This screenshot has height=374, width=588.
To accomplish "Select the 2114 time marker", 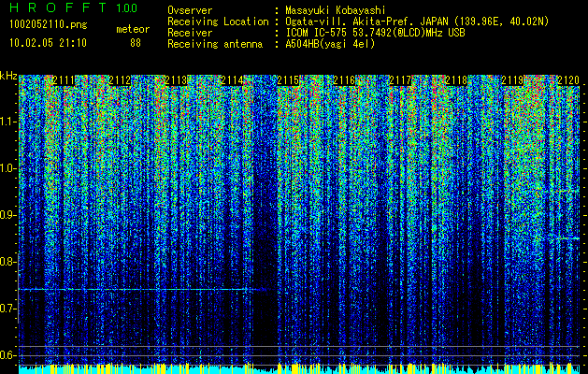I will point(232,80).
